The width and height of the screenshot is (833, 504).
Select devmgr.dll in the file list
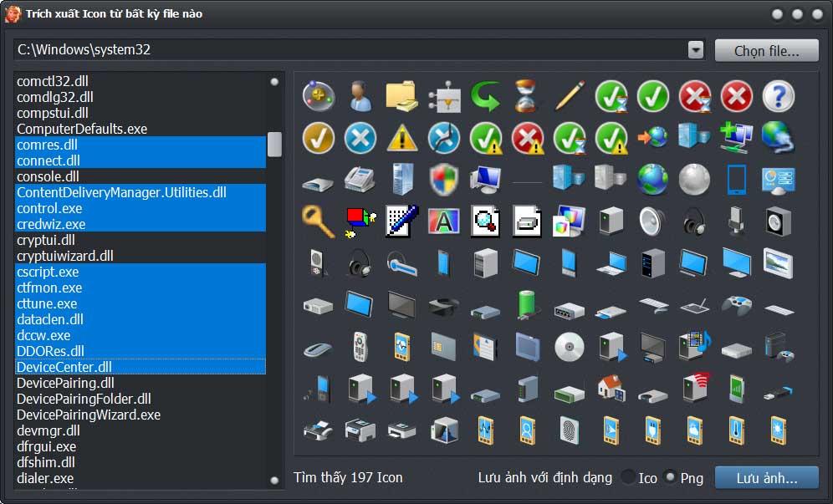click(x=49, y=430)
